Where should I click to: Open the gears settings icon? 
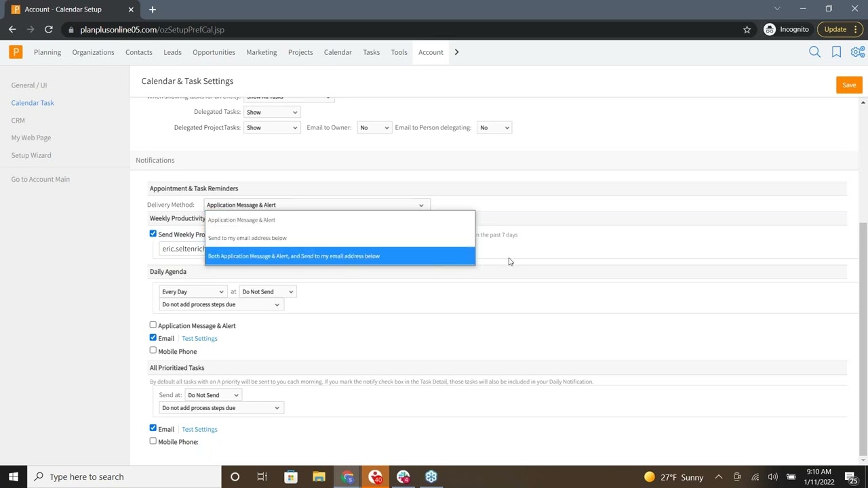pos(858,52)
